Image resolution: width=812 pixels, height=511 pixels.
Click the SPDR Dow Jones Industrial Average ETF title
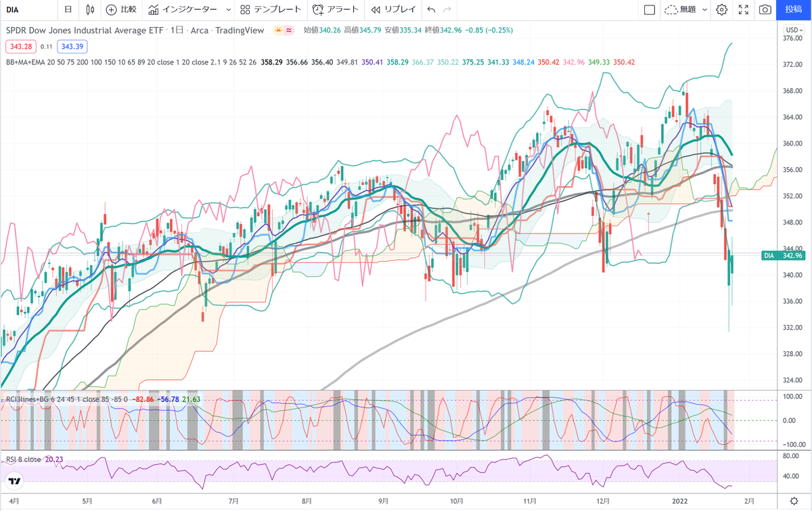click(x=86, y=30)
